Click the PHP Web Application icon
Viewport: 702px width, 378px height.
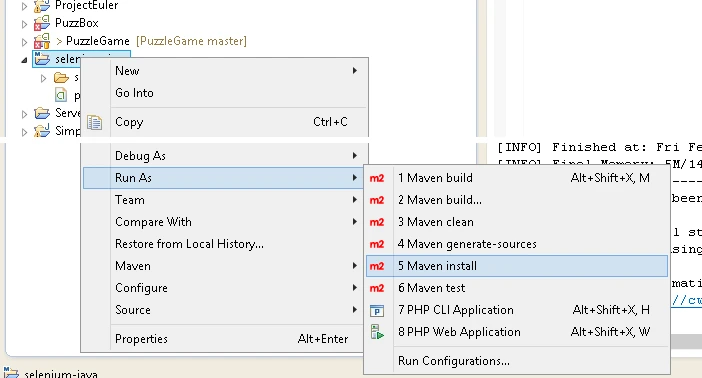pos(377,332)
